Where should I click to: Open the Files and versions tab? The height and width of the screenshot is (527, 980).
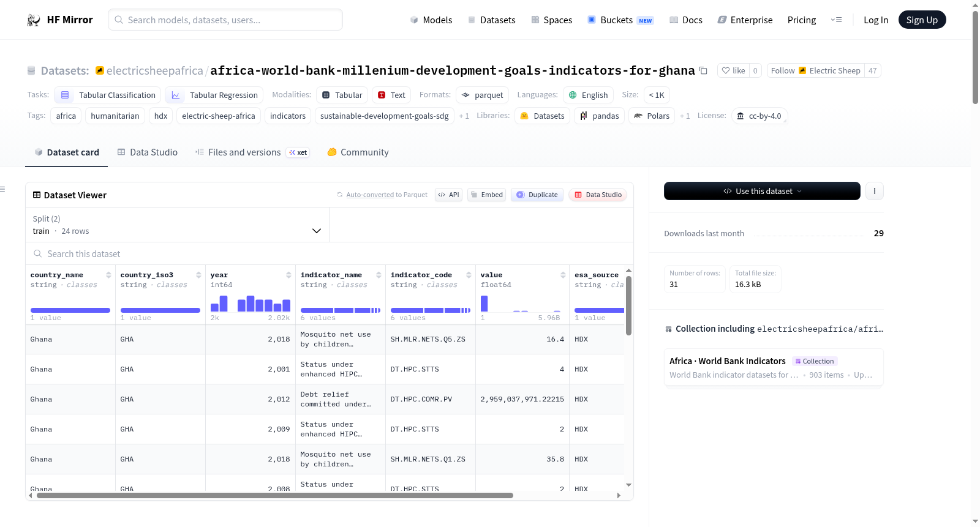pyautogui.click(x=252, y=152)
